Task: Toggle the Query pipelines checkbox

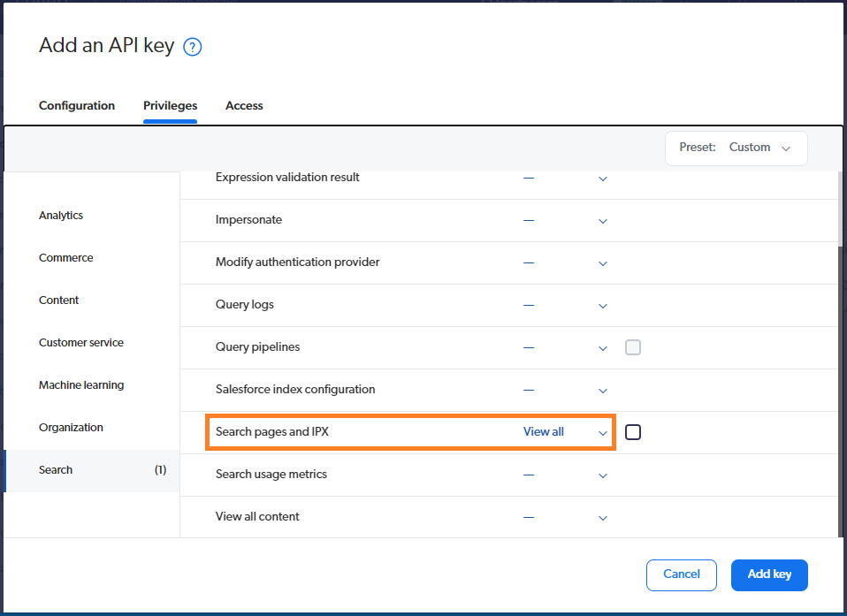Action: (x=632, y=347)
